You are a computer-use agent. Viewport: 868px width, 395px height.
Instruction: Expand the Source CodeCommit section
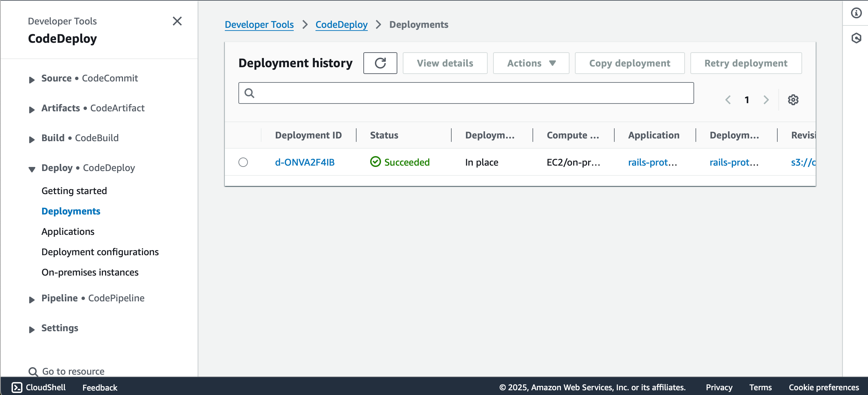point(32,80)
